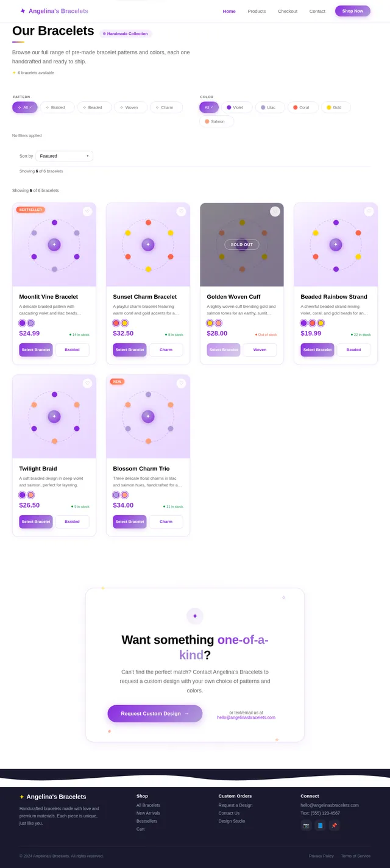Screen dimensions: 390x868
Task: Click the Privacy Policy footer link
Action: click(321, 856)
